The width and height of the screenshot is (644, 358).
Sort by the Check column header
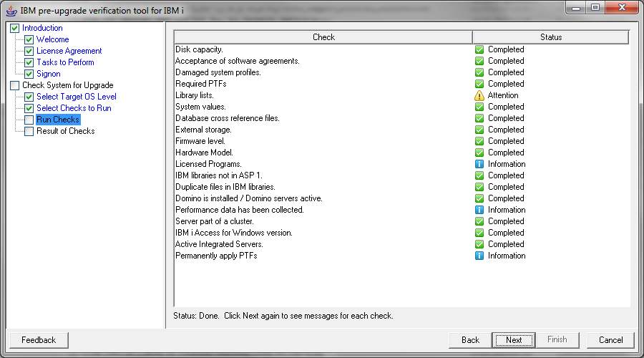click(x=323, y=37)
